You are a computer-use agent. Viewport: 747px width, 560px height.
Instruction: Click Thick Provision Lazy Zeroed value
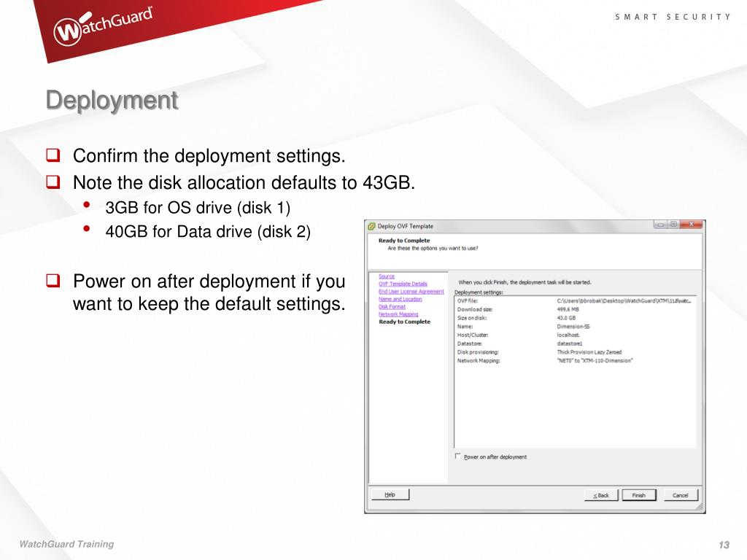589,352
